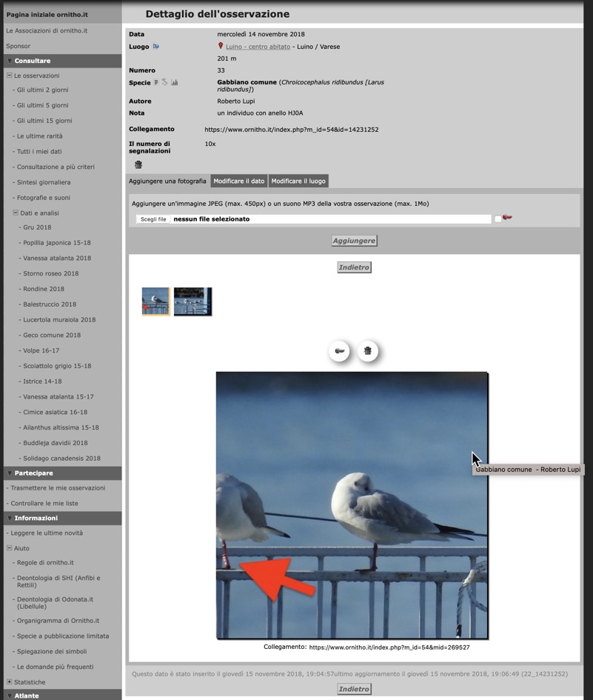Click round trash button above the photo
593x700 pixels.
pyautogui.click(x=368, y=351)
